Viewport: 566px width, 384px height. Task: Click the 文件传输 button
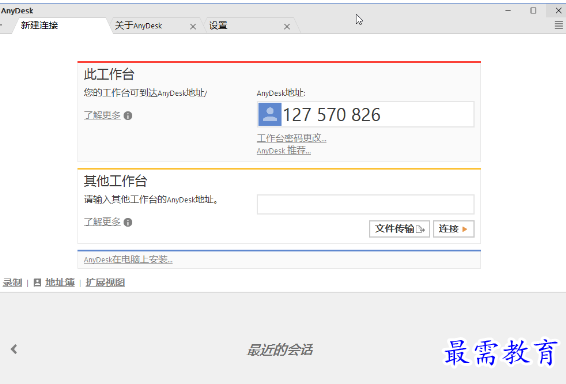tap(399, 229)
